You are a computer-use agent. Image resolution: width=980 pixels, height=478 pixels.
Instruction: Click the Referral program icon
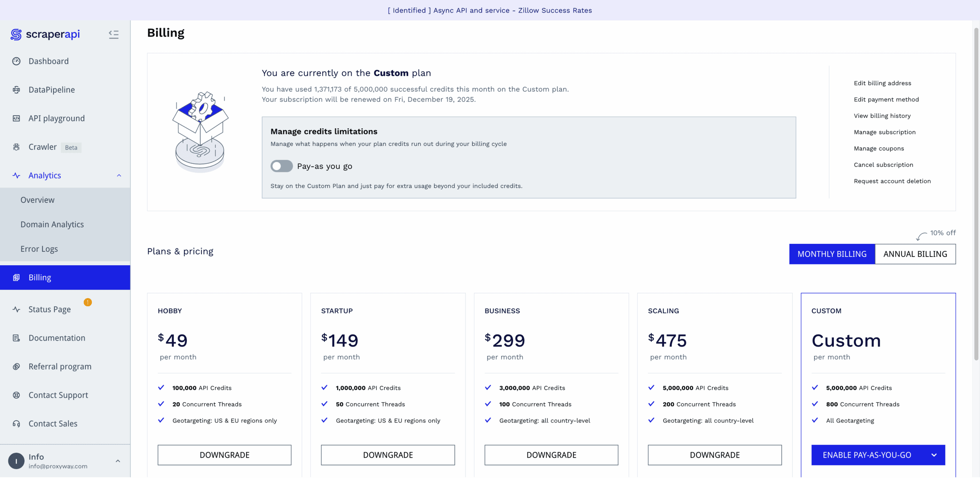point(16,367)
